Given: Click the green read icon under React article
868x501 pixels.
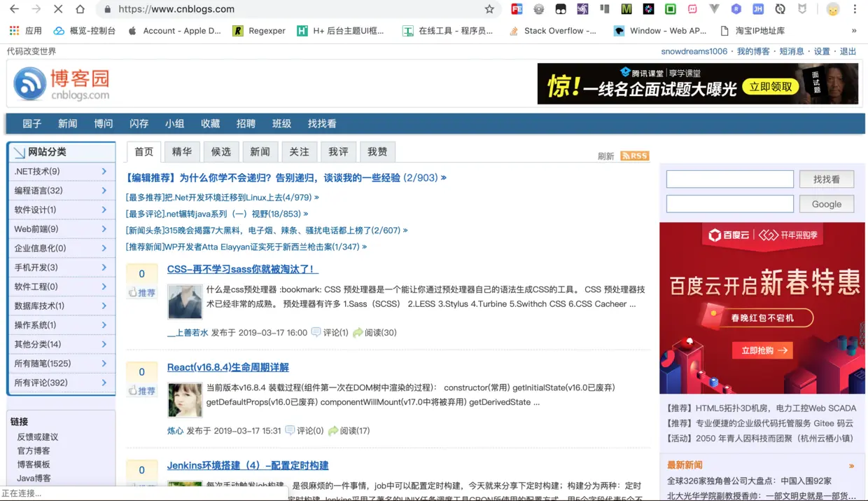Looking at the screenshot, I should pyautogui.click(x=335, y=430).
